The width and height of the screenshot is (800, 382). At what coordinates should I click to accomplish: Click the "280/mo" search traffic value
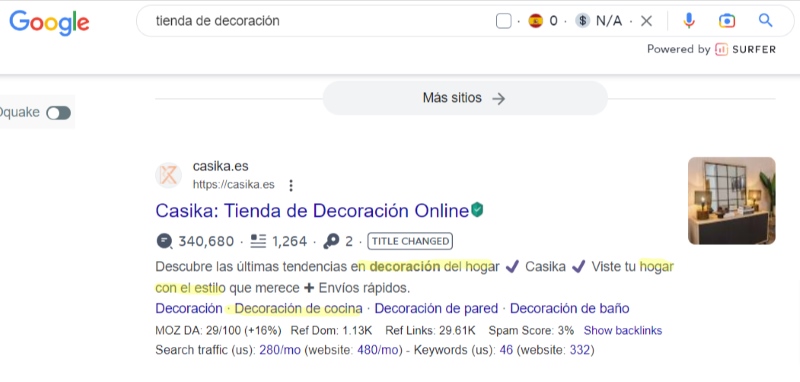(280, 350)
